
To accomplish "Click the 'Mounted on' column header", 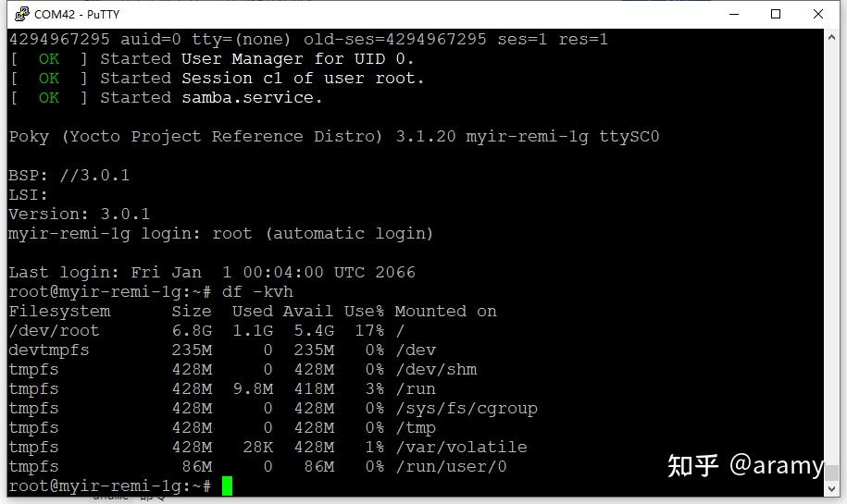I will point(445,312).
